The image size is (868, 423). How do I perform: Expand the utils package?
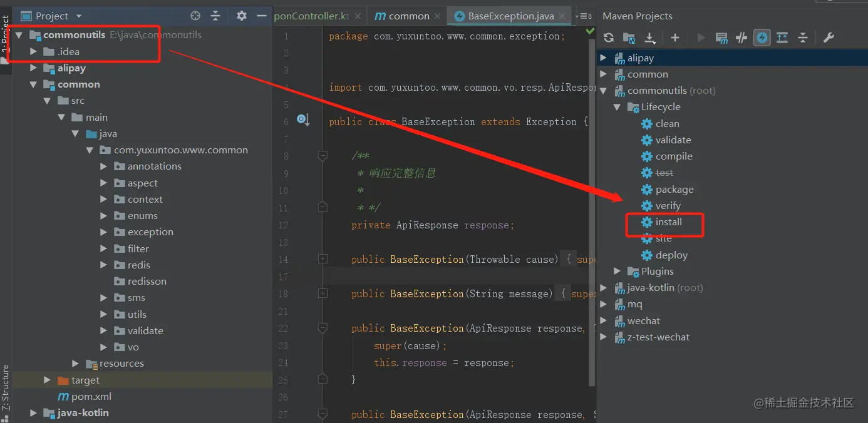click(103, 315)
